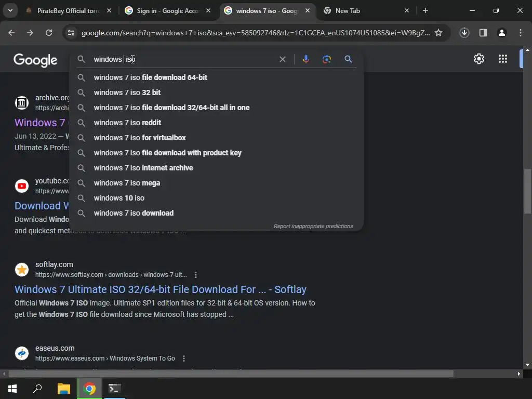The width and height of the screenshot is (532, 399).
Task: Open Windows taskbar search
Action: 37,389
